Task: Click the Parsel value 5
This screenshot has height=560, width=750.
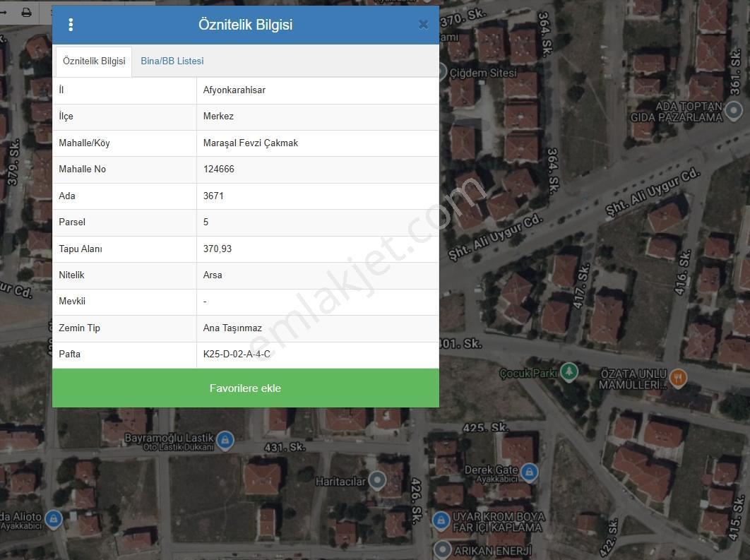Action: point(206,222)
